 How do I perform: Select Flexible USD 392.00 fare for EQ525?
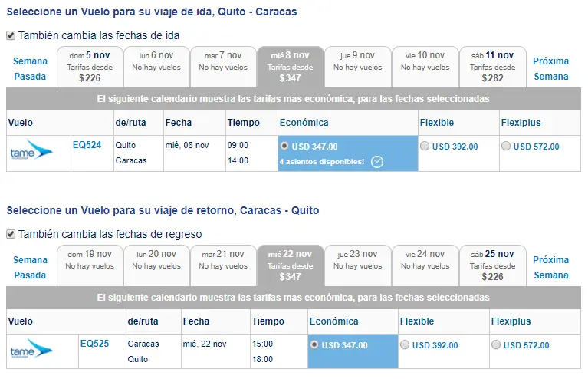405,345
